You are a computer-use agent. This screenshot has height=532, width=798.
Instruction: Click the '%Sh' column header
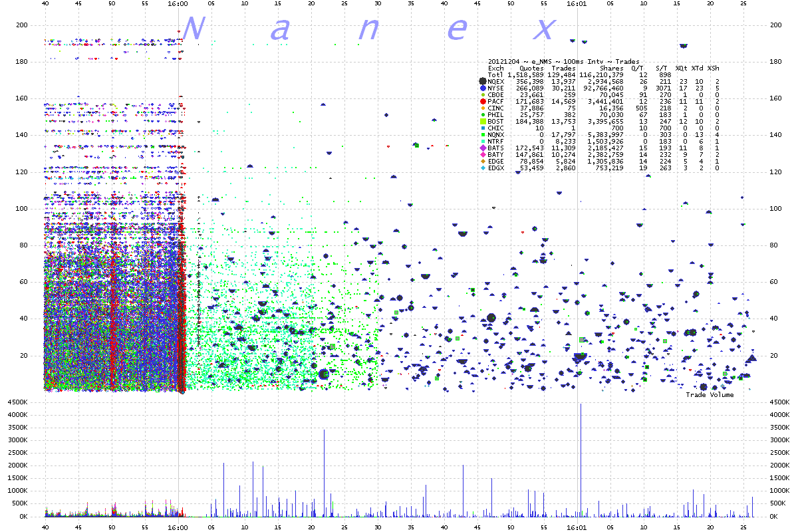point(713,68)
